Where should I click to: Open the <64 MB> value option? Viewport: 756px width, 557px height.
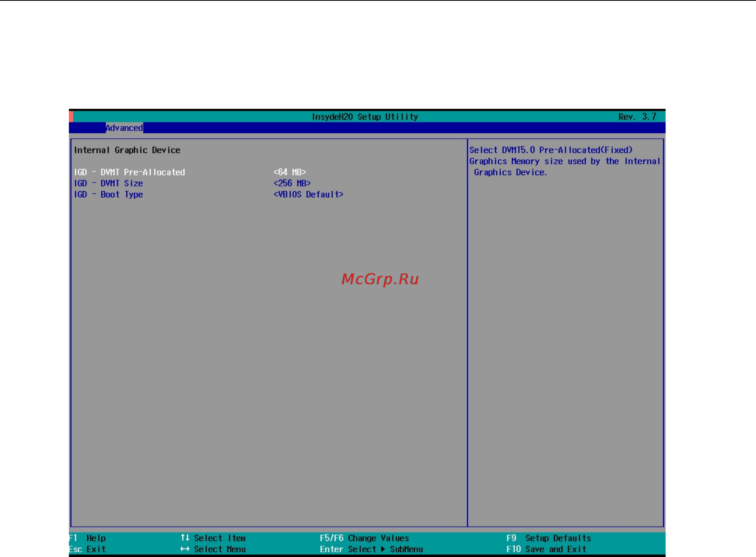(290, 172)
